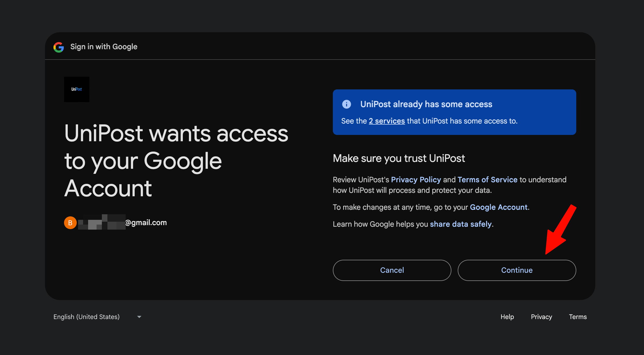This screenshot has width=644, height=355.
Task: Click the Continue button
Action: 517,270
